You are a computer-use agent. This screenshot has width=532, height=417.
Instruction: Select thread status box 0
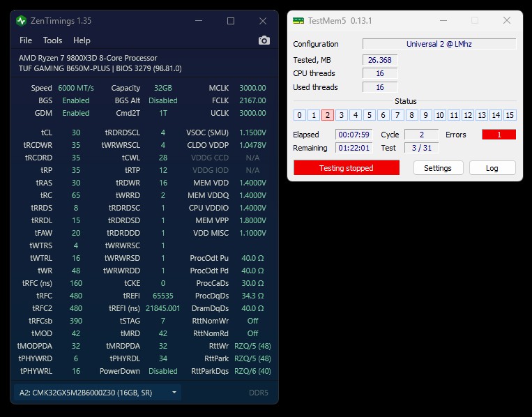tap(299, 115)
